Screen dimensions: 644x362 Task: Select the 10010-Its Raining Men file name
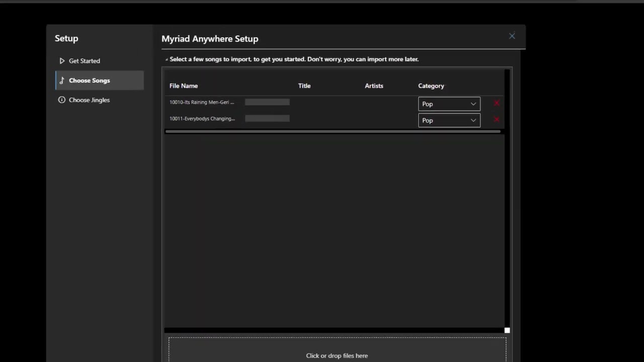tap(202, 102)
